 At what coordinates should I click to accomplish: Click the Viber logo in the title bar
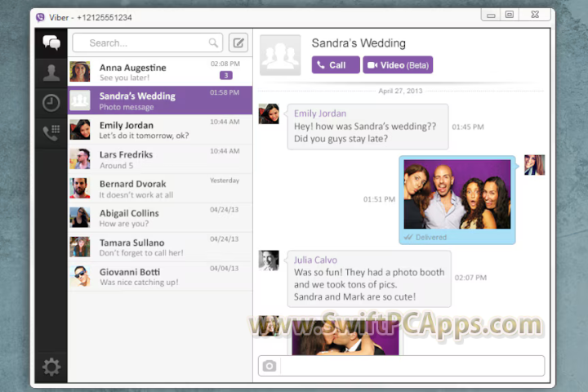coord(40,17)
